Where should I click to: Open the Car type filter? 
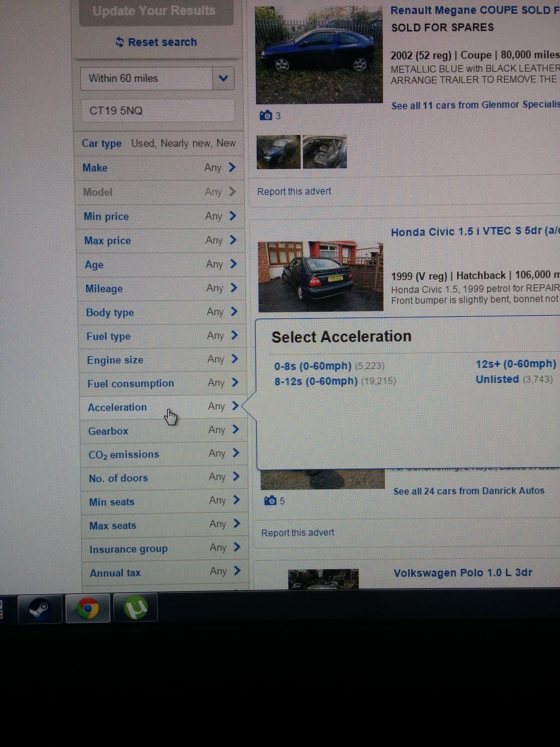159,143
